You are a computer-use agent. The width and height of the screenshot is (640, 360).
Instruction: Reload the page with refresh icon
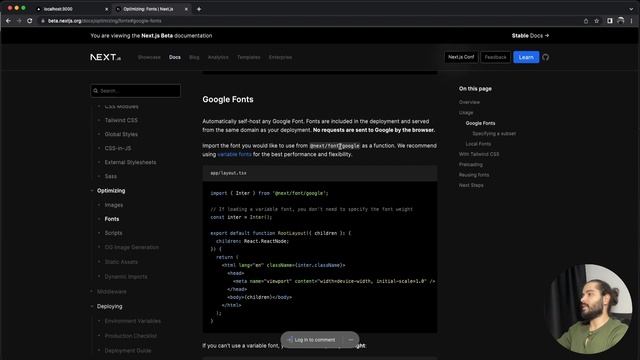pyautogui.click(x=30, y=21)
